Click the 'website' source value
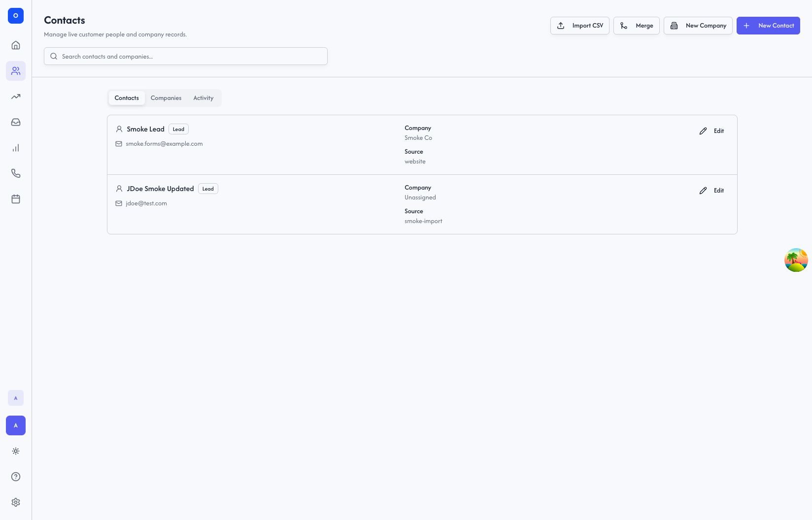 coord(415,162)
